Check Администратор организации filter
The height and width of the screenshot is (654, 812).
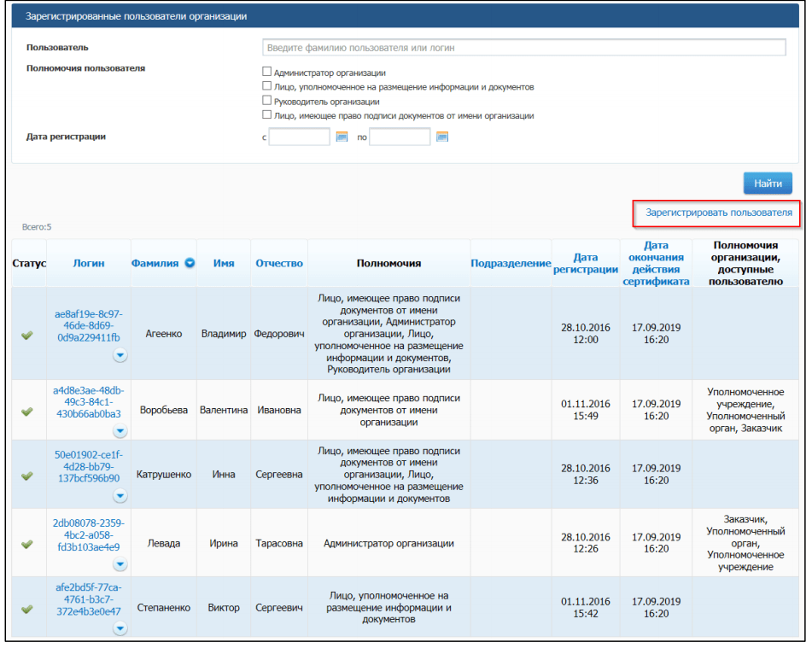pyautogui.click(x=266, y=72)
